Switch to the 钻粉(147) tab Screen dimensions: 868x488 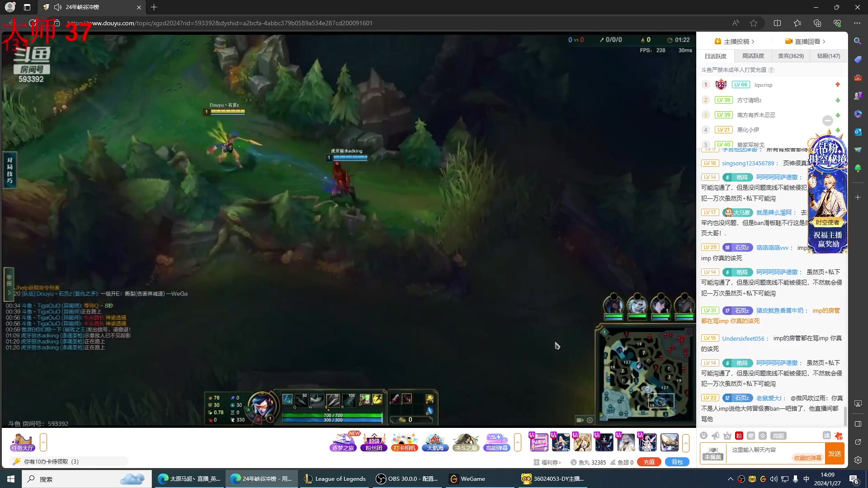tap(829, 56)
